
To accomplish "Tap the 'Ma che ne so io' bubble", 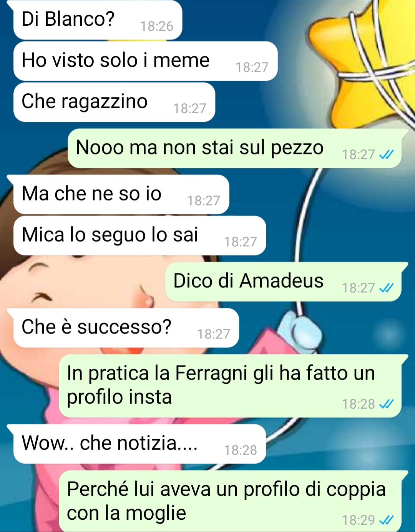I will [x=121, y=194].
